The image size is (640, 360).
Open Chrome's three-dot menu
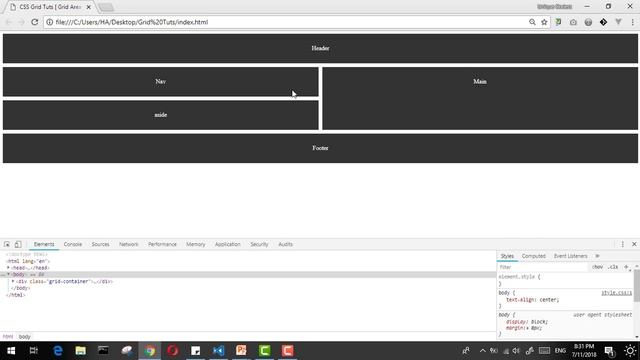point(633,22)
